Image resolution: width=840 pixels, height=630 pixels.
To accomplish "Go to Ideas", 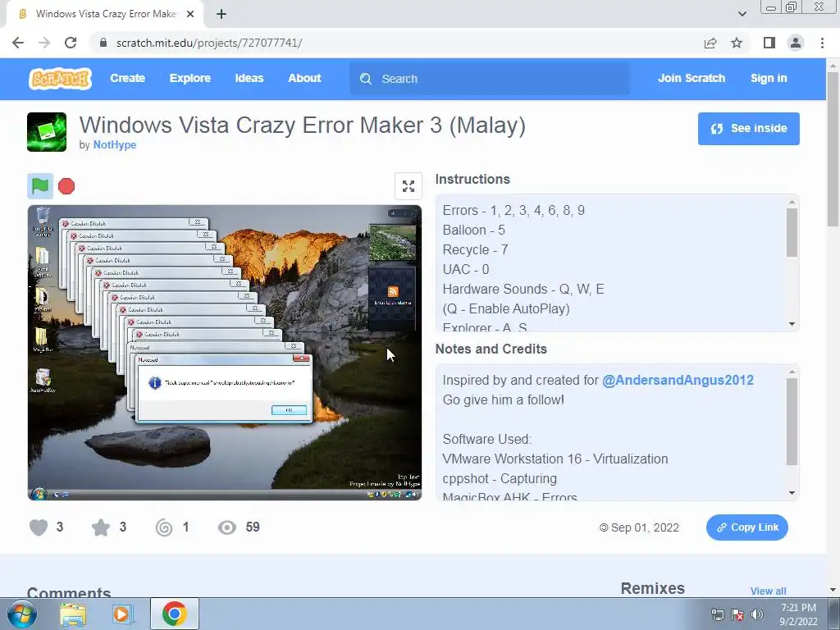I will tap(249, 78).
